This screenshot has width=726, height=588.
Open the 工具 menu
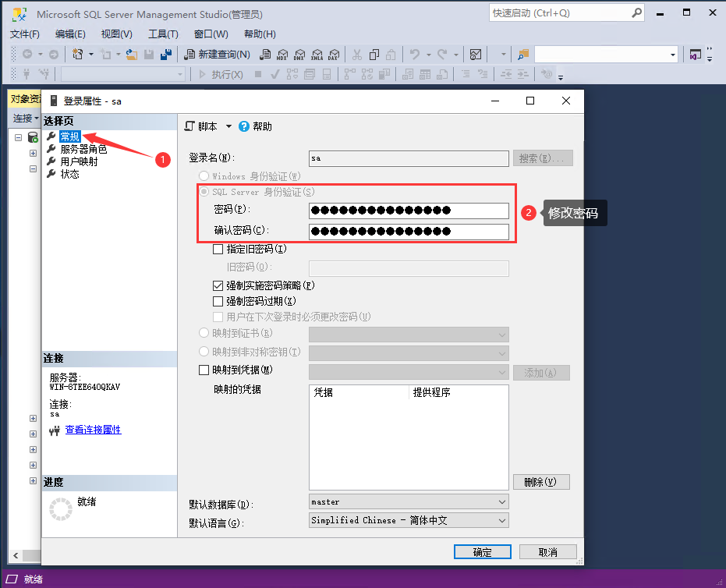[162, 34]
